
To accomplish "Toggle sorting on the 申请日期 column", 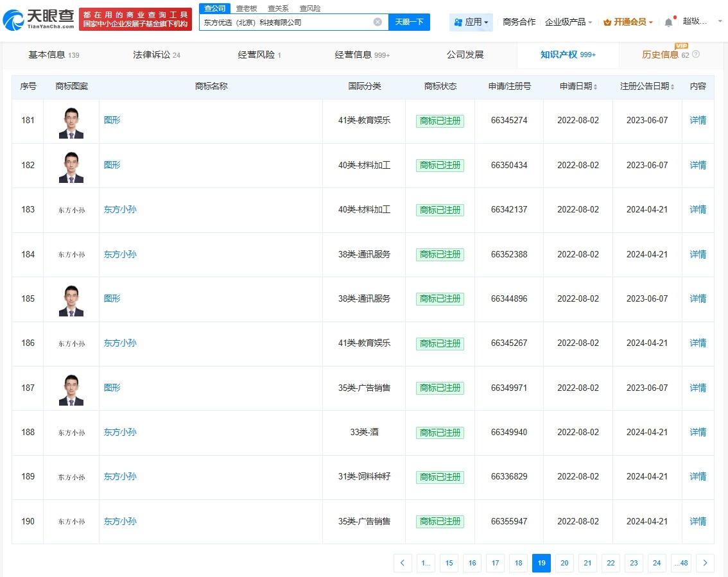I will 595,86.
